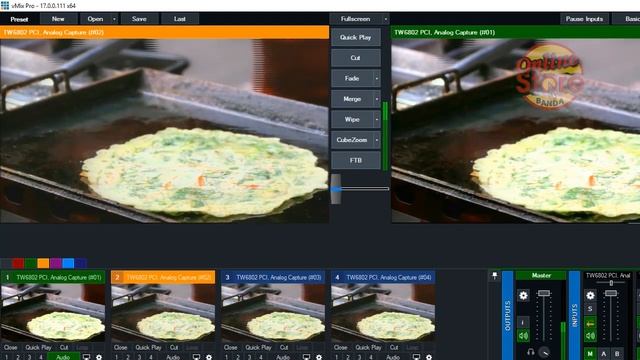The image size is (640, 360).
Task: Toggle Audio on input 3
Action: click(x=283, y=357)
